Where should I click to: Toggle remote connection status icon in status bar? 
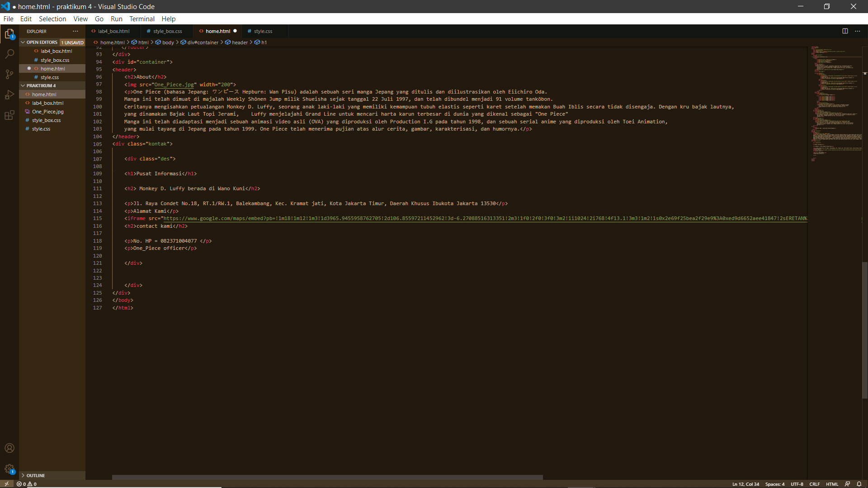[6, 484]
